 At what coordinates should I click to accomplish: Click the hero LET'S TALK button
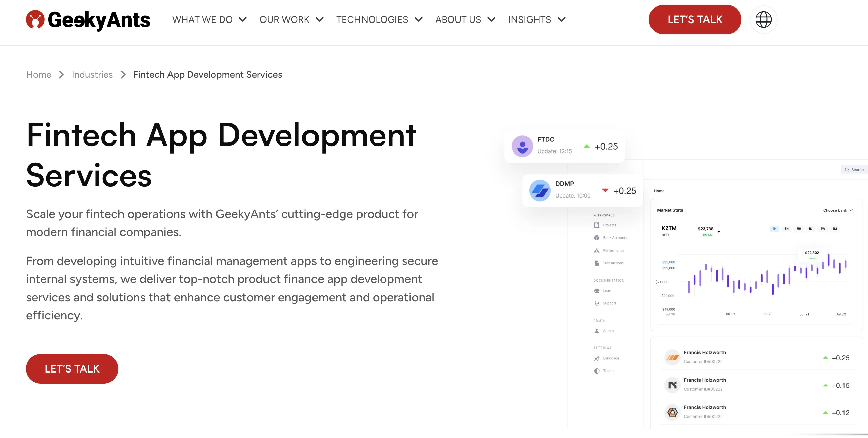[72, 369]
